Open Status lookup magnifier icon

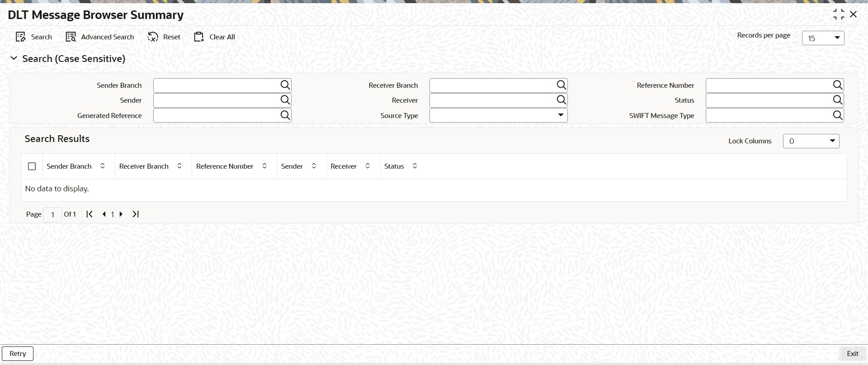[837, 100]
